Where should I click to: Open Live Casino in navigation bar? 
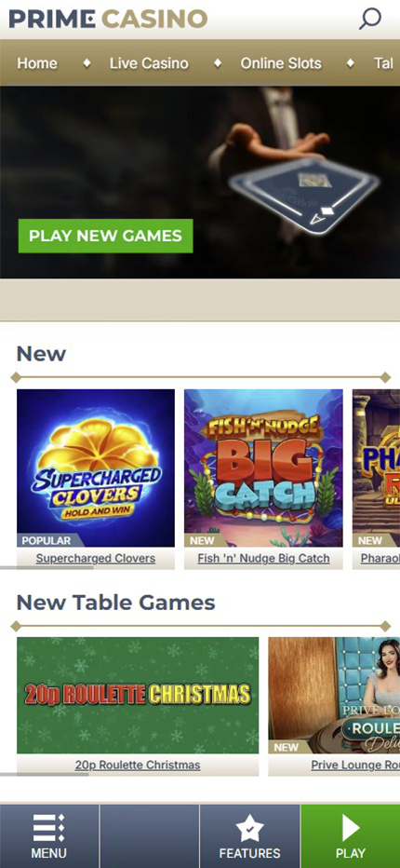tap(149, 63)
